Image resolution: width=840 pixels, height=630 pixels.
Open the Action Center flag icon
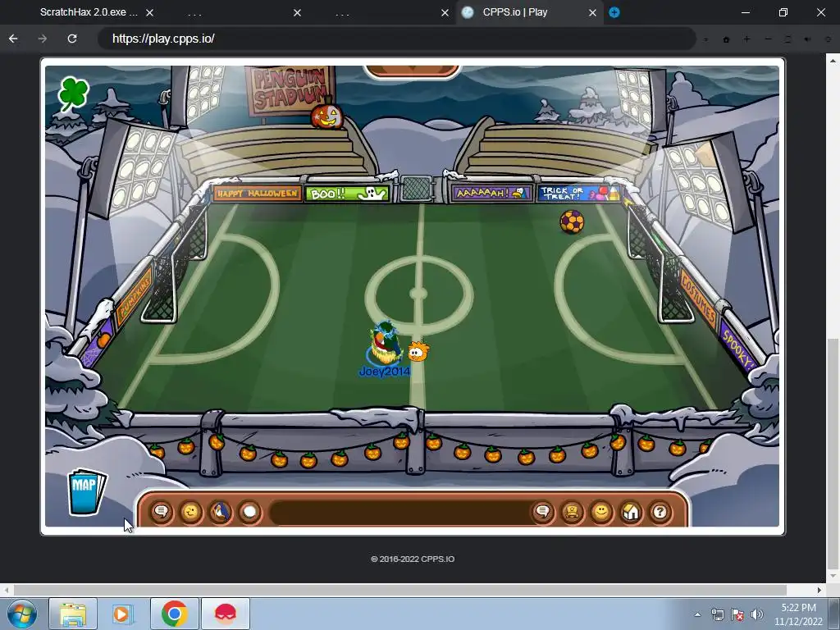click(x=737, y=614)
